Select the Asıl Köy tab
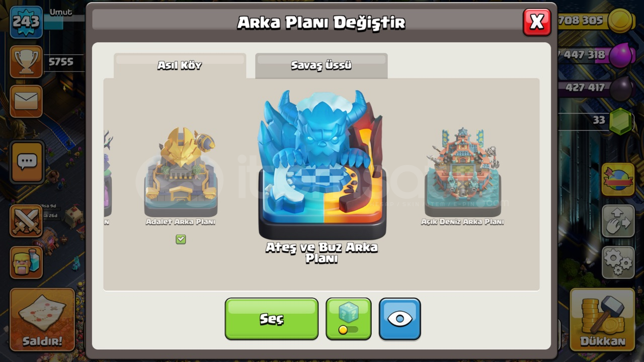 (x=180, y=65)
